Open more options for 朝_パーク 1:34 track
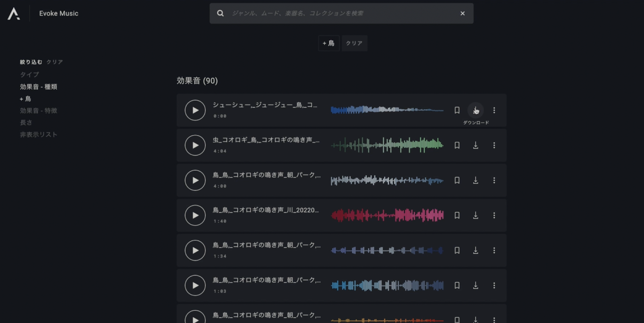This screenshot has height=323, width=644. click(494, 251)
